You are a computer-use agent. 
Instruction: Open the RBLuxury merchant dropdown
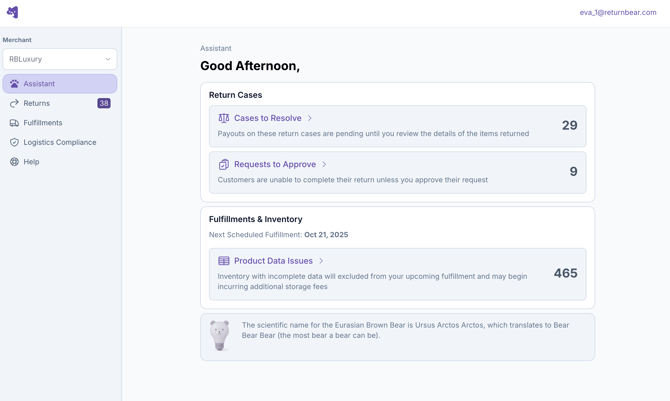click(x=59, y=59)
